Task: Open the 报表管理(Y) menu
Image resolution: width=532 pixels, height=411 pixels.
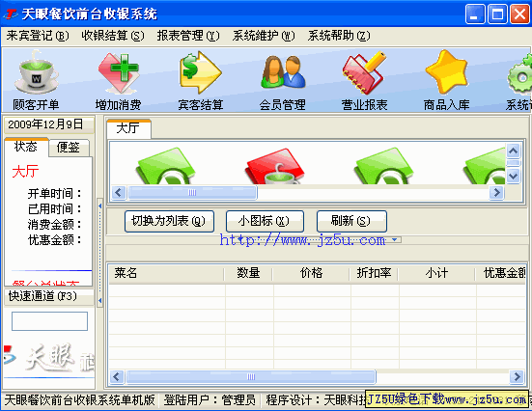Action: [188, 36]
